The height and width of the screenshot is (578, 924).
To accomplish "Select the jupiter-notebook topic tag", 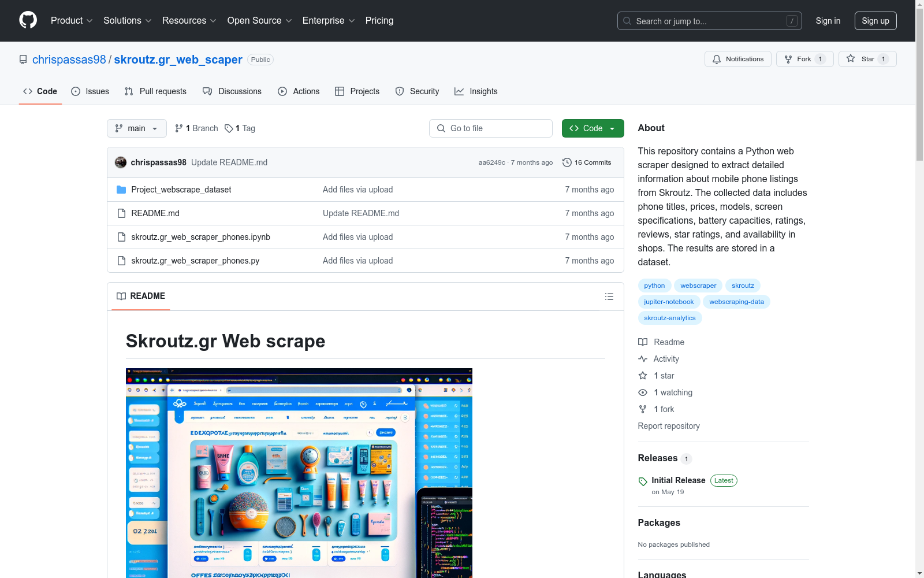I will click(x=669, y=302).
